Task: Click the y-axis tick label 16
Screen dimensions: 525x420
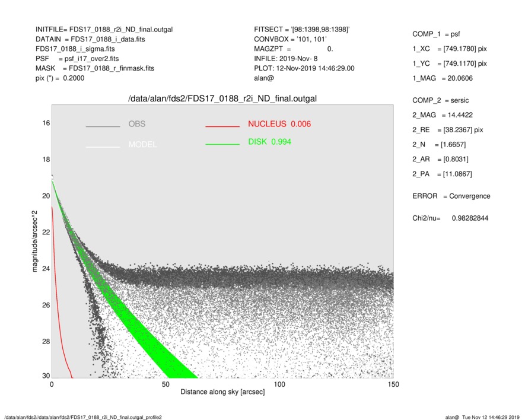Action: tap(46, 123)
